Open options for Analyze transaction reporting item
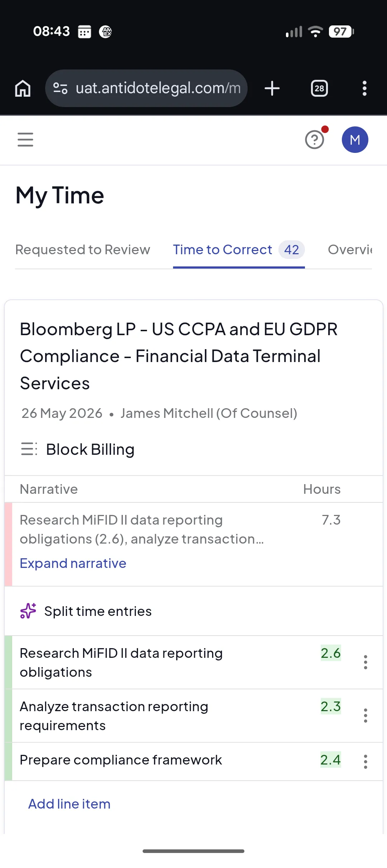387x868 pixels. pos(365,715)
